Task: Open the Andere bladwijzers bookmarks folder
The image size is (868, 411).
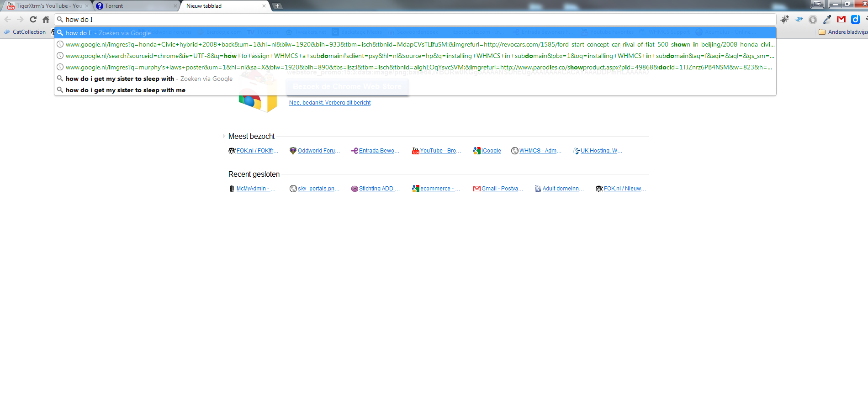Action: point(843,32)
